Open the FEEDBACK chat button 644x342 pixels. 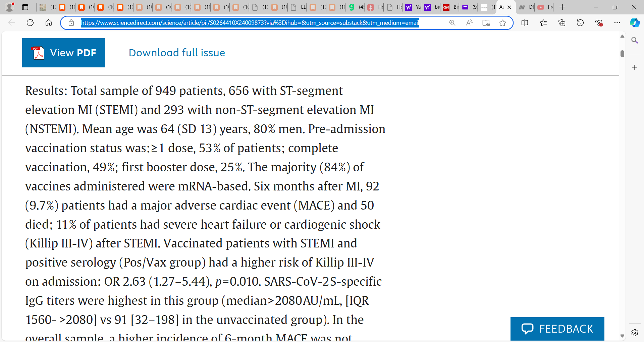(x=557, y=329)
